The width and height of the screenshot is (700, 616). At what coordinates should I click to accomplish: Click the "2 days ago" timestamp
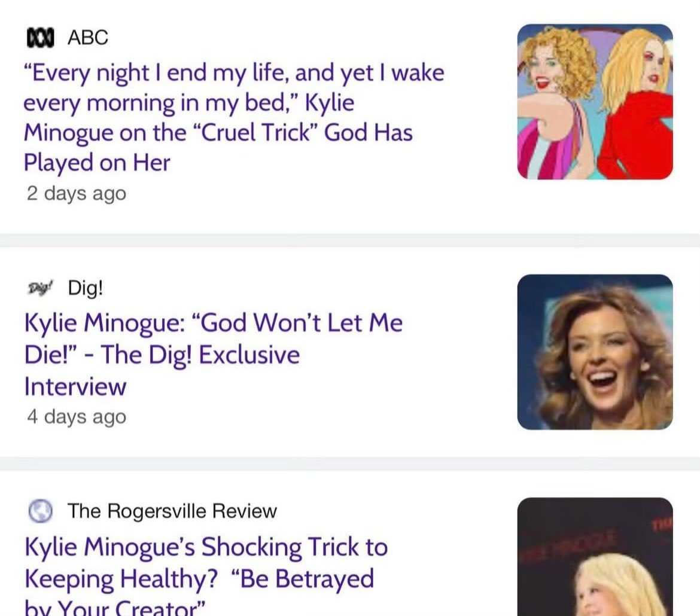[77, 194]
